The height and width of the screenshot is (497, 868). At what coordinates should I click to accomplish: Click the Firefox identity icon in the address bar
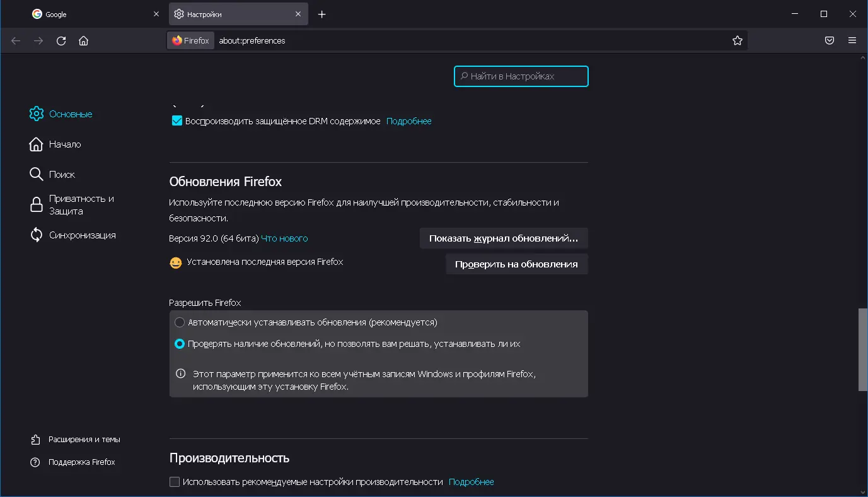pos(190,41)
